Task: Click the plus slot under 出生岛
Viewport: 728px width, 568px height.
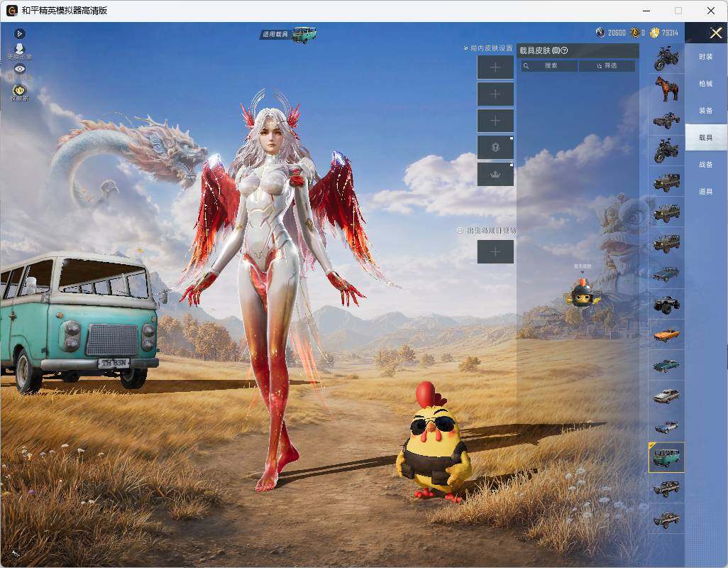Action: 495,252
